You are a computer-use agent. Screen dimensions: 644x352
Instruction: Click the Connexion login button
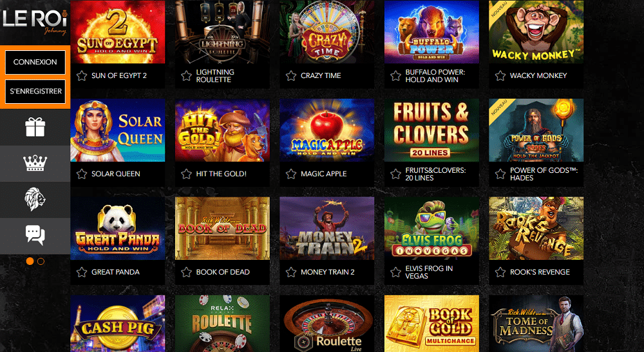(x=35, y=62)
